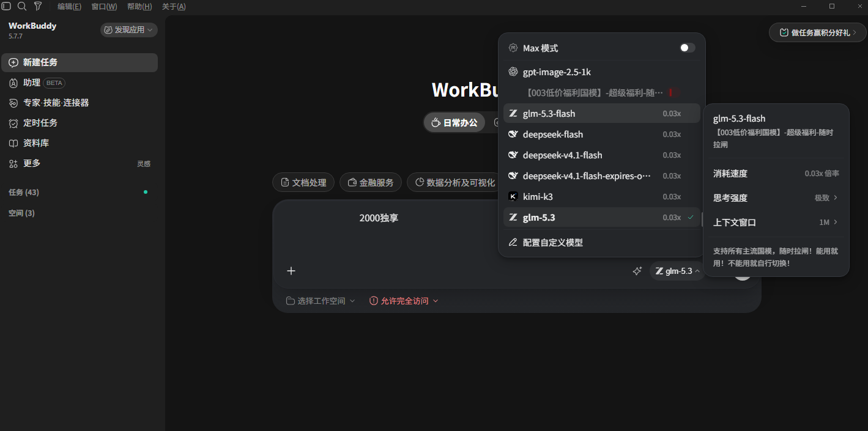Collapse the glm-5.3 model selector
The width and height of the screenshot is (868, 431).
tap(677, 271)
